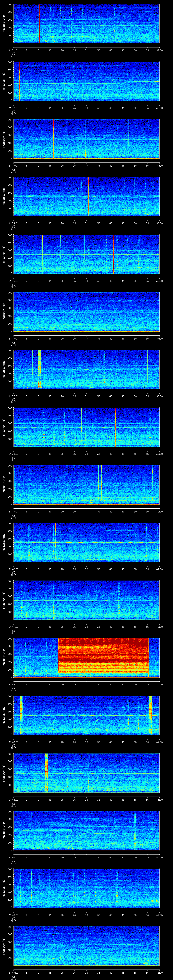Select the 35:00 end time label
Screen dimensions: 173x980
coord(159,223)
